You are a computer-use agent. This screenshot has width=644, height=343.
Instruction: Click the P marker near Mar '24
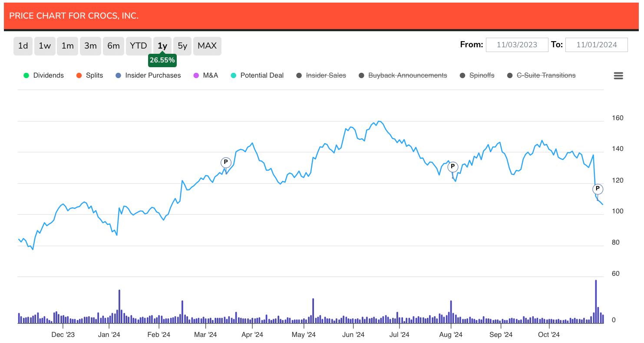click(226, 162)
